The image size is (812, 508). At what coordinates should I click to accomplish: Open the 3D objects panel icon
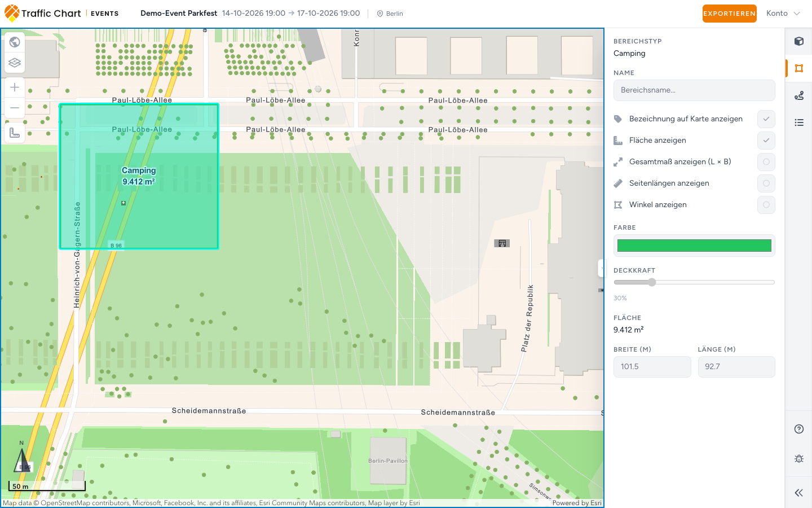pyautogui.click(x=799, y=41)
